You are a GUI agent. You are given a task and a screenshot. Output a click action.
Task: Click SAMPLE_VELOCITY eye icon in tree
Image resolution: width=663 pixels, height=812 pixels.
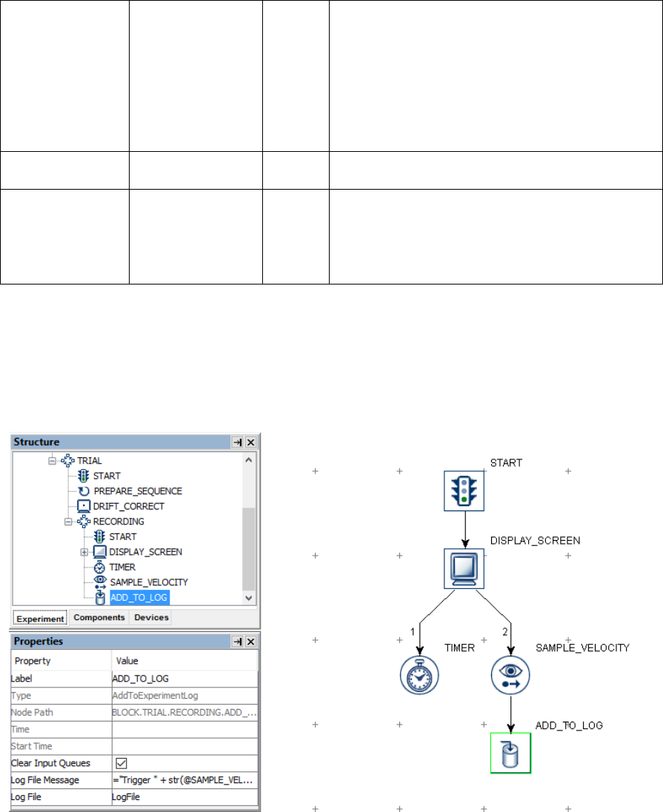[x=101, y=582]
